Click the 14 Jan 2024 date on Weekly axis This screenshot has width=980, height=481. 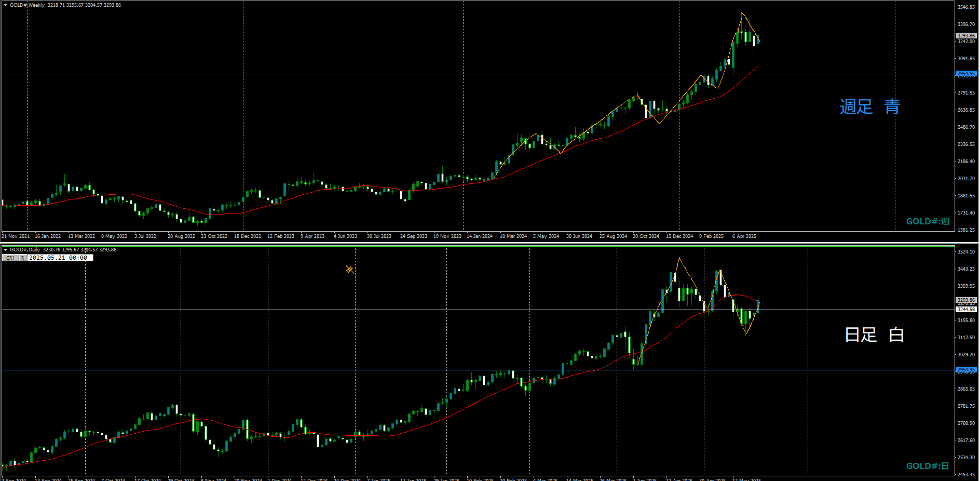pyautogui.click(x=480, y=236)
